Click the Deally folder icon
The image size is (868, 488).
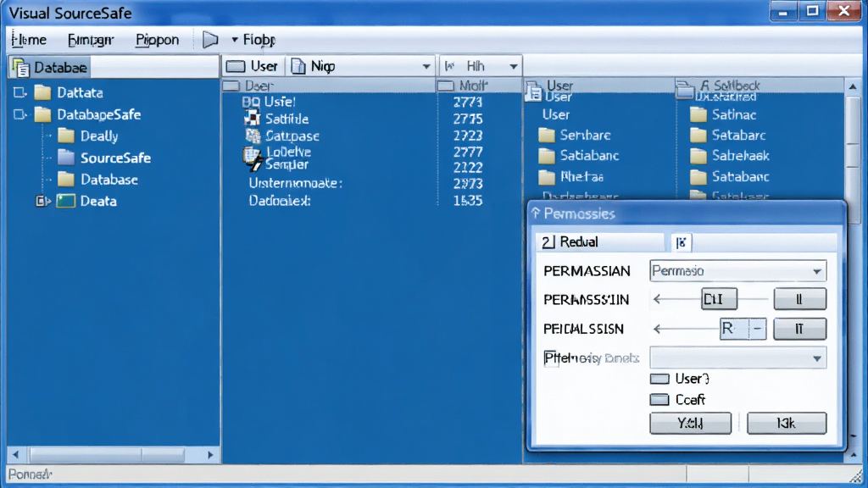[66, 136]
